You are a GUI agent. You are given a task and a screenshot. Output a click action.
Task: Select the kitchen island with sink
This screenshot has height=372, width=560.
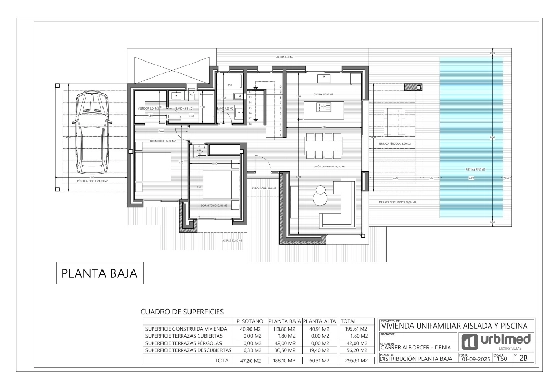[x=324, y=110]
